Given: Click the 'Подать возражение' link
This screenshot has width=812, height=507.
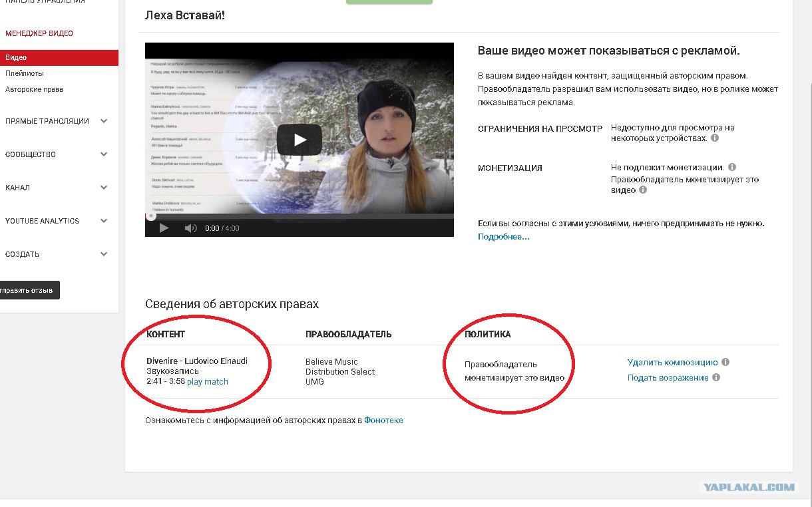Looking at the screenshot, I should click(668, 377).
